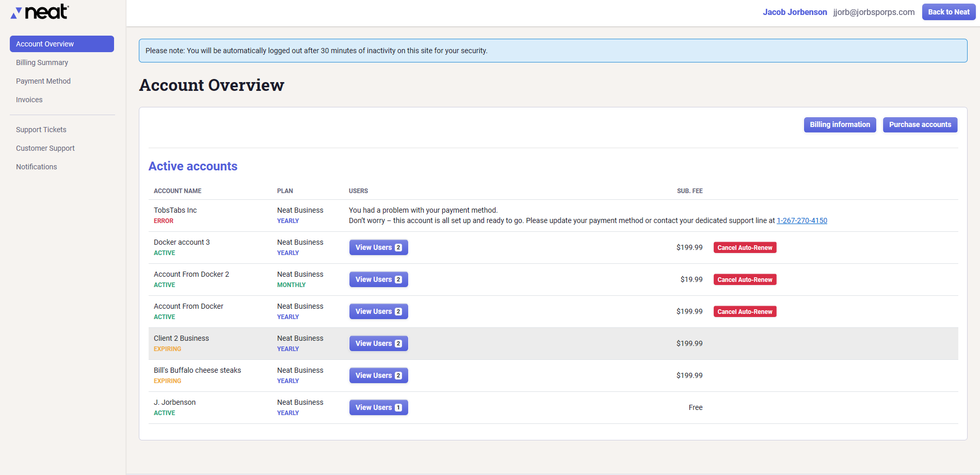980x475 pixels.
Task: Open Billing information
Action: tap(840, 124)
